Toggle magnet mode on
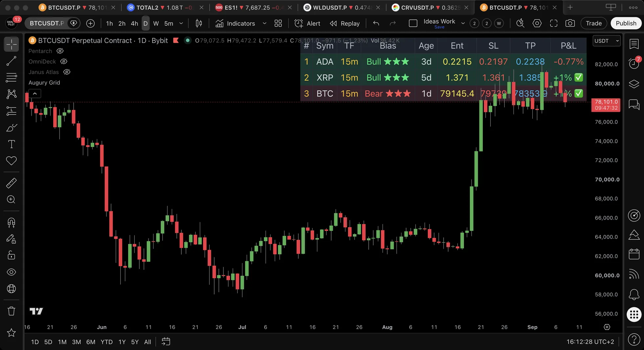Viewport: 644px width, 350px height. (x=11, y=222)
